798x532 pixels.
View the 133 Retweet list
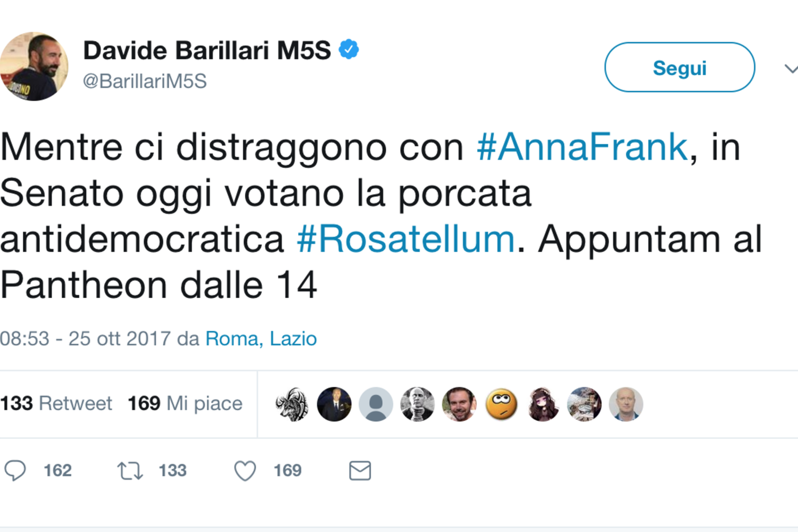click(56, 404)
